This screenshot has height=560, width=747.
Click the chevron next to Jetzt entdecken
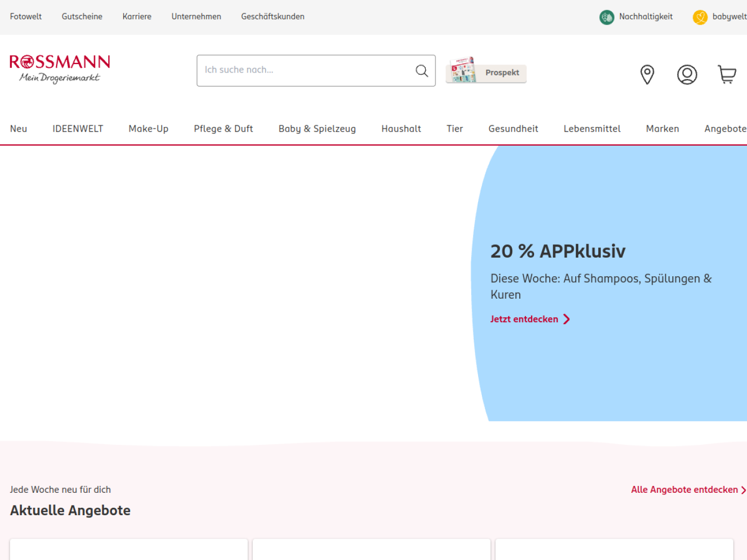pos(567,319)
